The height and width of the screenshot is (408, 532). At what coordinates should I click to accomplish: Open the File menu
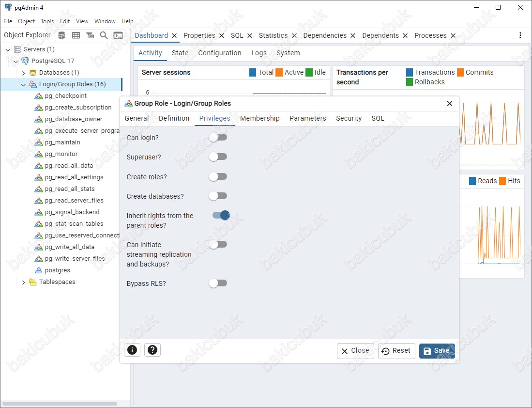[8, 21]
